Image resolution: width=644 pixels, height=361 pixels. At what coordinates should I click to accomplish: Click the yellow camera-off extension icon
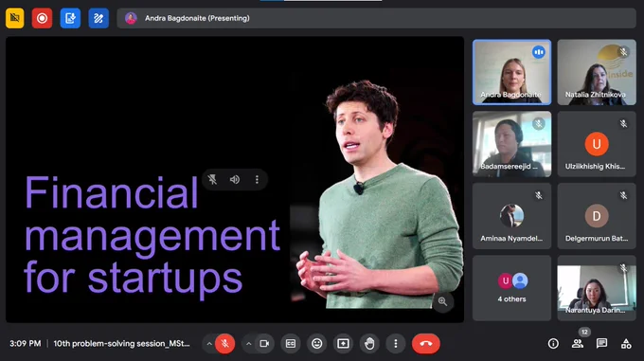pyautogui.click(x=15, y=18)
